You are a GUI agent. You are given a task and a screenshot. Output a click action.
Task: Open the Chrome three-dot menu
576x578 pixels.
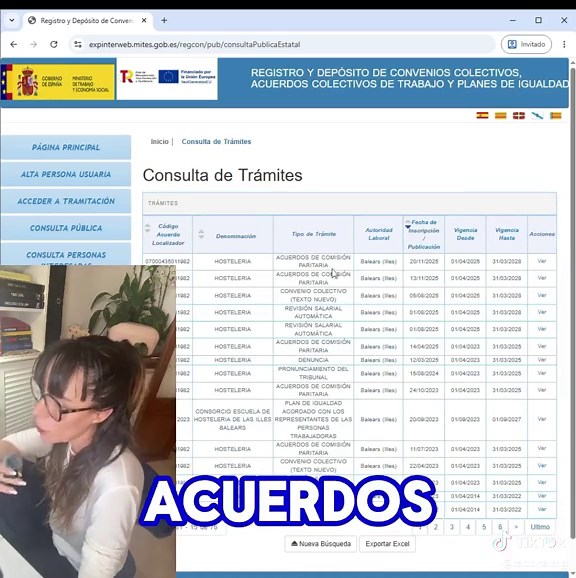(x=564, y=45)
